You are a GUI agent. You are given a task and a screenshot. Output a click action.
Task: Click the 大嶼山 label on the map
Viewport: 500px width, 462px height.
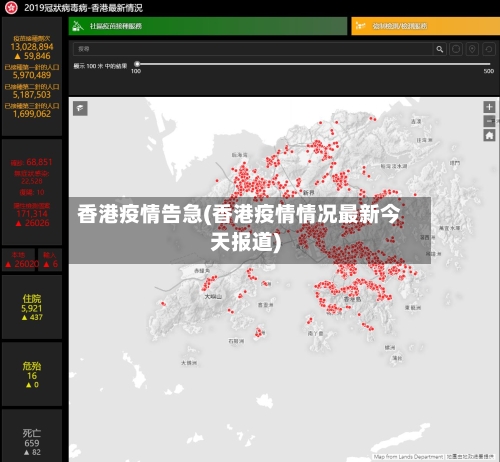click(x=213, y=296)
